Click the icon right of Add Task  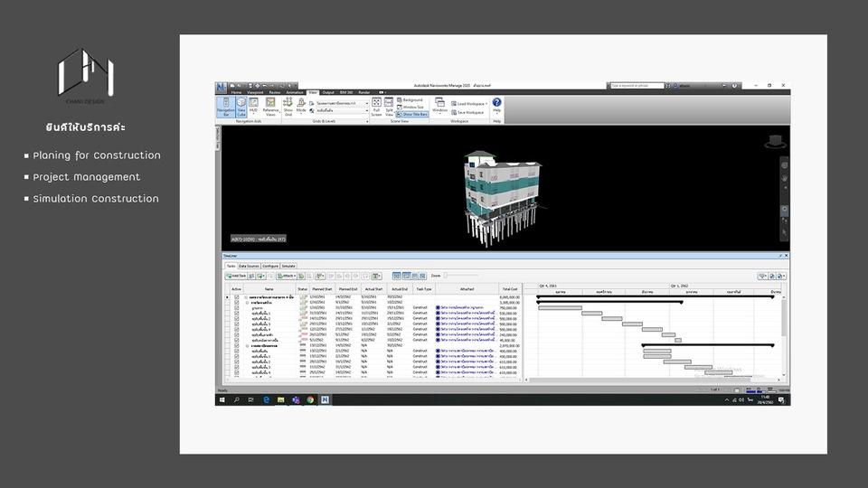(251, 276)
